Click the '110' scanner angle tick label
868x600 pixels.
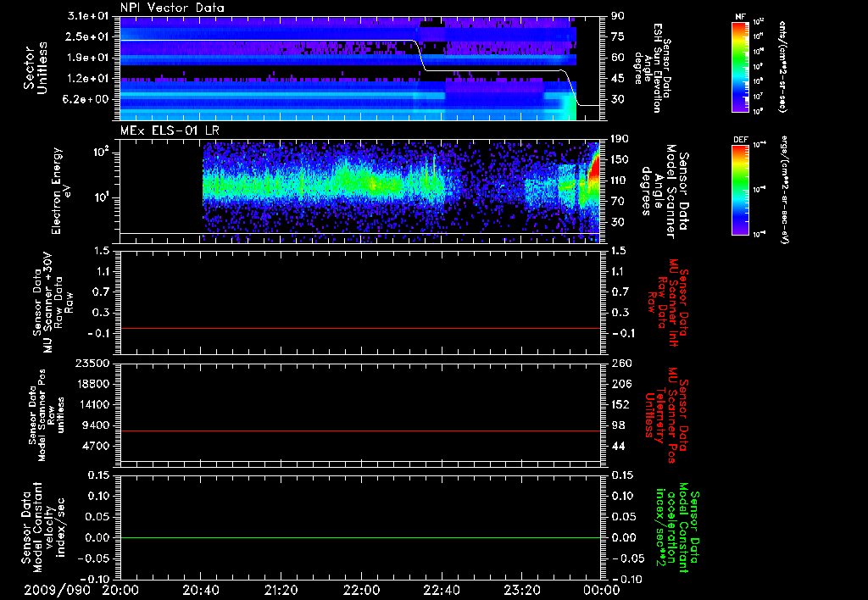click(x=620, y=181)
